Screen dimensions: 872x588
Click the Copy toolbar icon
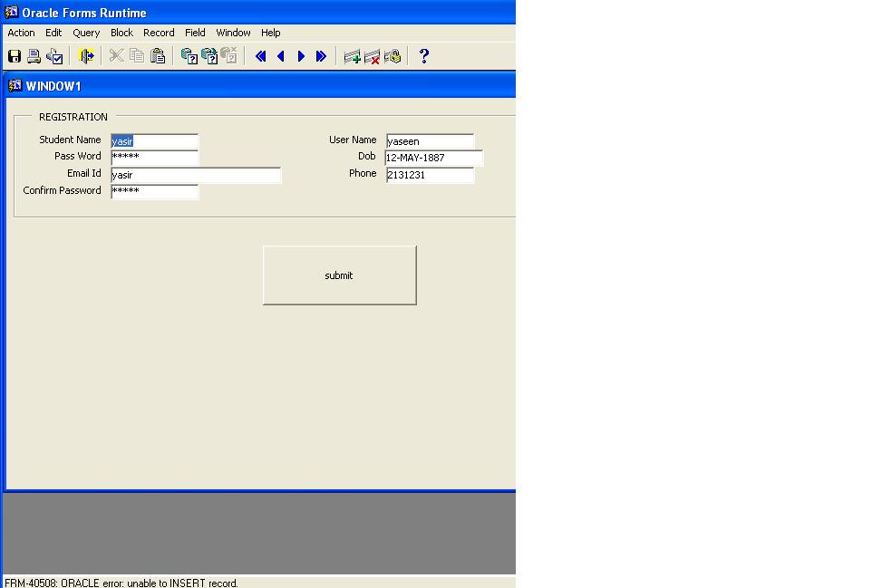[x=137, y=55]
